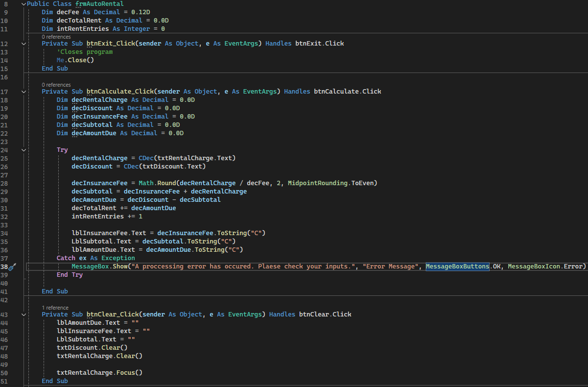Click decAmountDue.ToString("C") on line 36
Image resolution: width=588 pixels, height=387 pixels.
194,250
